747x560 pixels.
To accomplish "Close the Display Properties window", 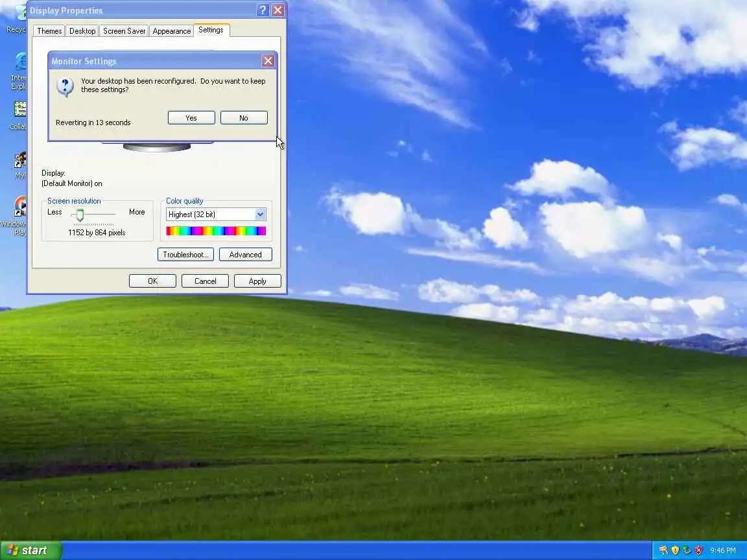I will 278,10.
